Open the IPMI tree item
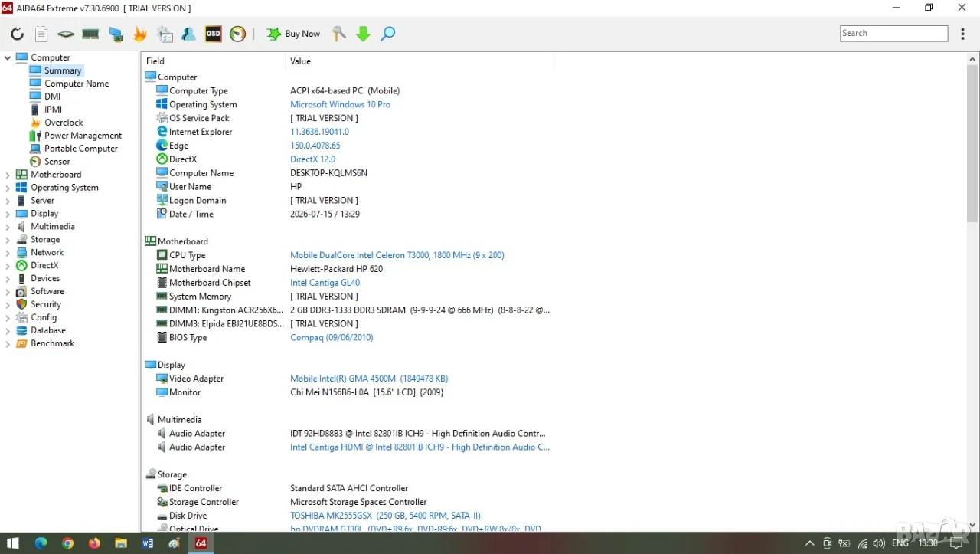The height and width of the screenshot is (554, 980). (x=53, y=110)
